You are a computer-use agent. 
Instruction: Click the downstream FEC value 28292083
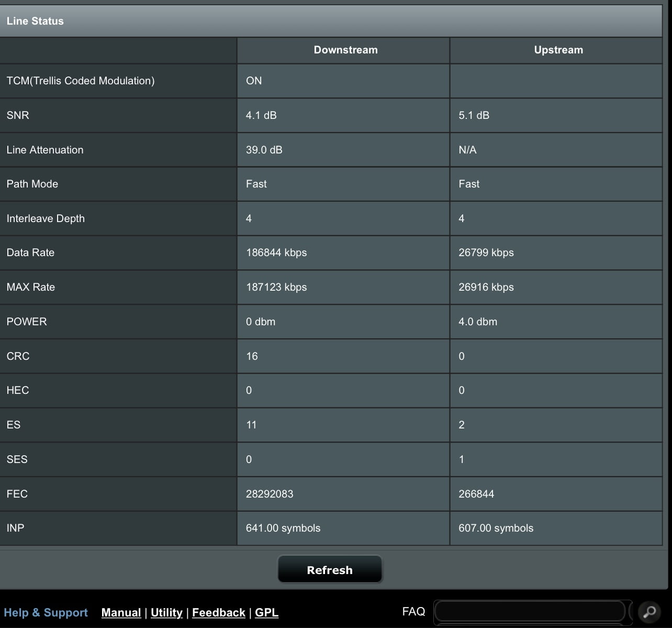coord(270,494)
